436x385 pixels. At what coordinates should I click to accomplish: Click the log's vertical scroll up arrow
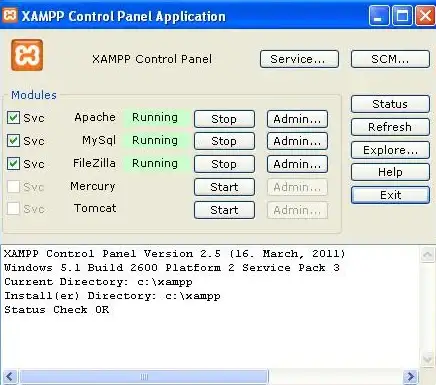[427, 255]
